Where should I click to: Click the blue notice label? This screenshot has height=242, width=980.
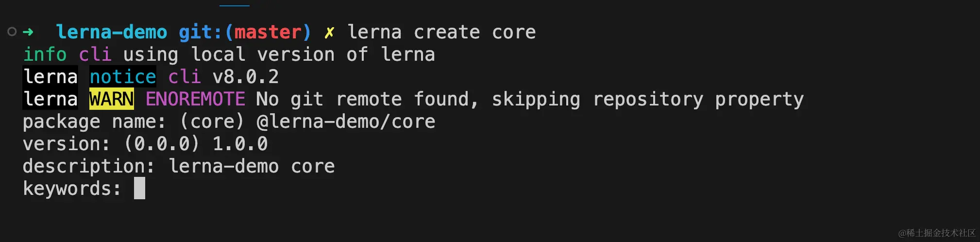[123, 77]
